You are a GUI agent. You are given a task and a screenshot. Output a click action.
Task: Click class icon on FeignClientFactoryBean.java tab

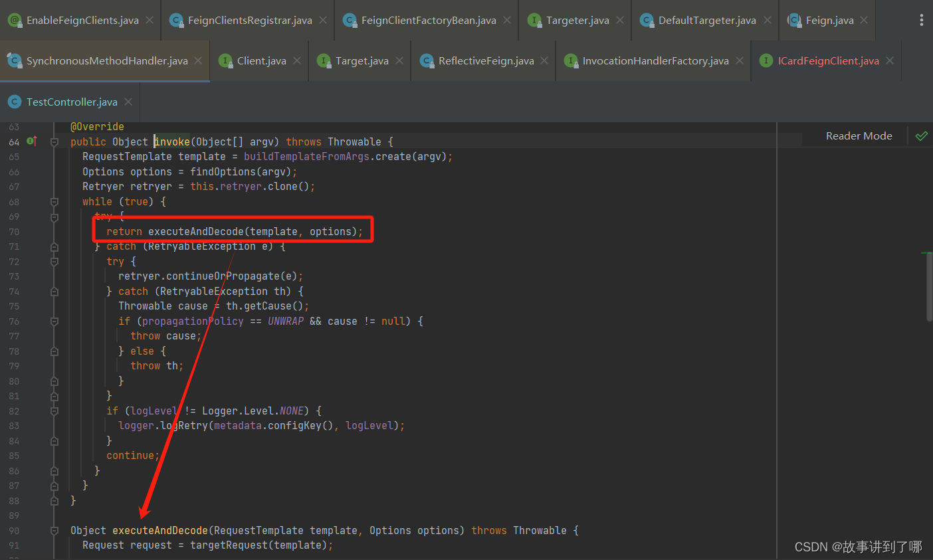click(350, 21)
